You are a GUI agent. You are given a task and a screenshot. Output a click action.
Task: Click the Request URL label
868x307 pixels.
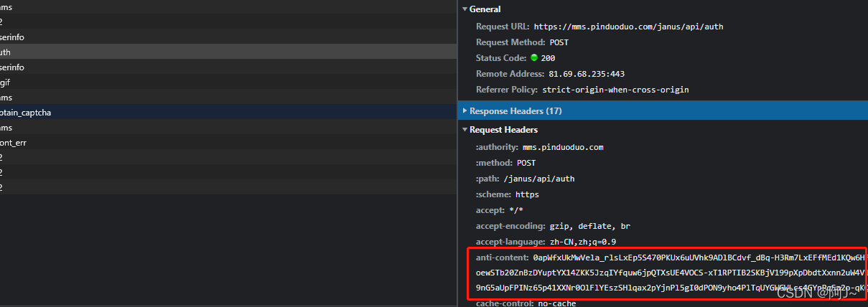[x=503, y=27]
